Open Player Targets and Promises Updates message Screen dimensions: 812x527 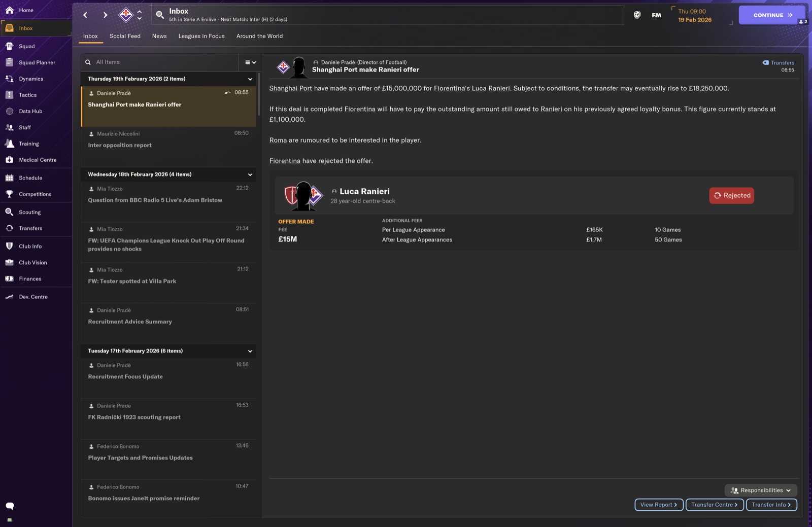(x=168, y=459)
